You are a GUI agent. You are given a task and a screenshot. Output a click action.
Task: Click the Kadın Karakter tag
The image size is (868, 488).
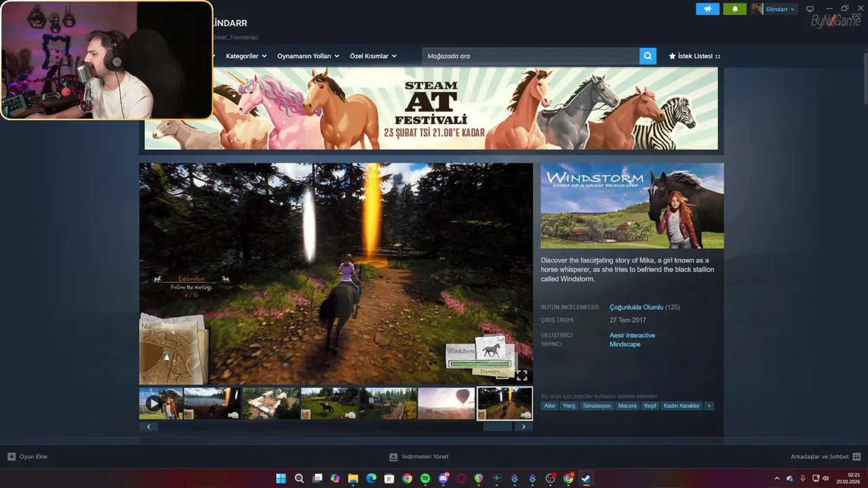click(x=682, y=406)
